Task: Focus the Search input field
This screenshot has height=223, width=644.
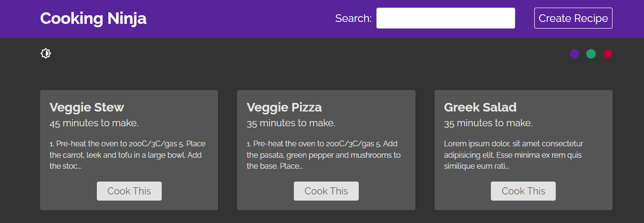Action: point(446,18)
